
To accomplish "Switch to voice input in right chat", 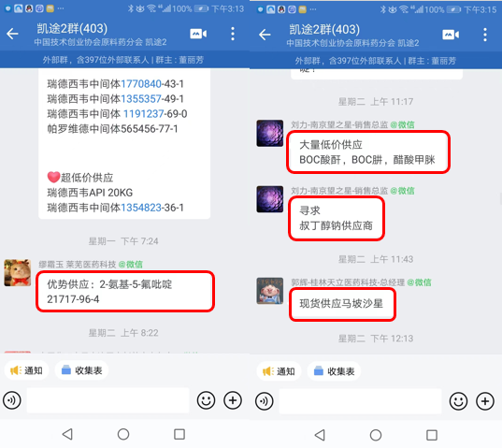I will click(265, 401).
